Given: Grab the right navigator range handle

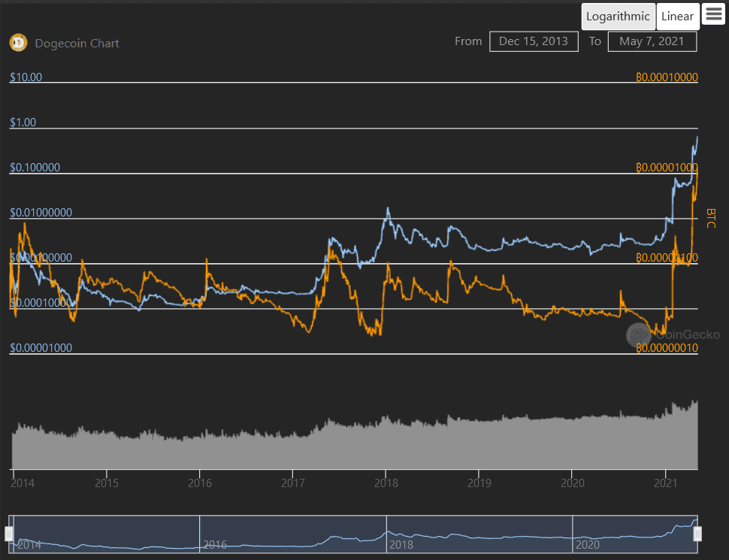Looking at the screenshot, I should [697, 534].
